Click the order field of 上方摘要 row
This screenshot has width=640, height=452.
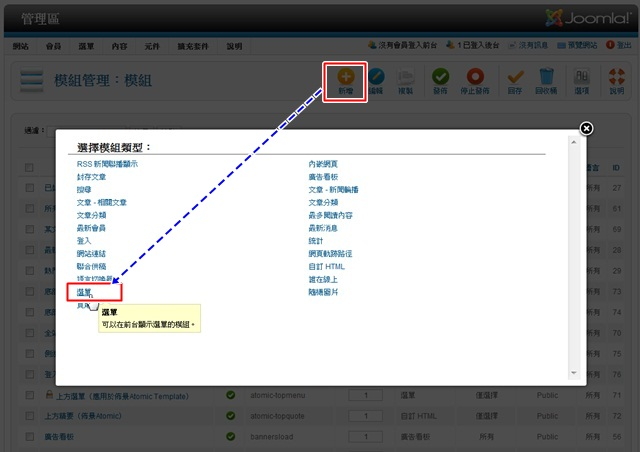pos(366,416)
